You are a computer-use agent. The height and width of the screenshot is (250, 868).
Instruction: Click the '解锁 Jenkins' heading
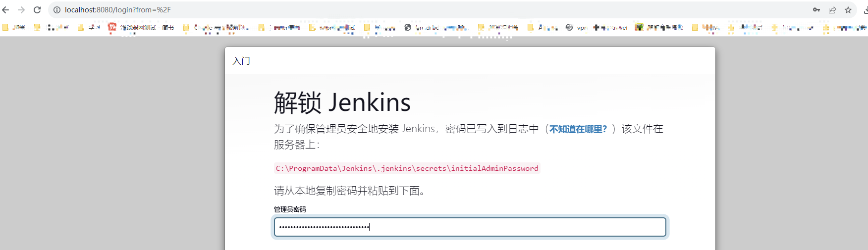coord(342,102)
